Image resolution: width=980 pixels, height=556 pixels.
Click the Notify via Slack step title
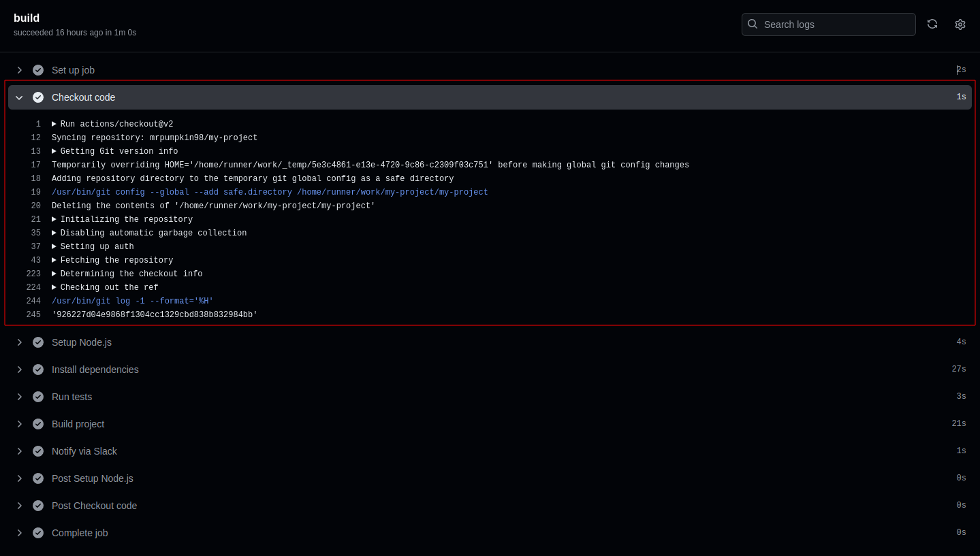[84, 451]
